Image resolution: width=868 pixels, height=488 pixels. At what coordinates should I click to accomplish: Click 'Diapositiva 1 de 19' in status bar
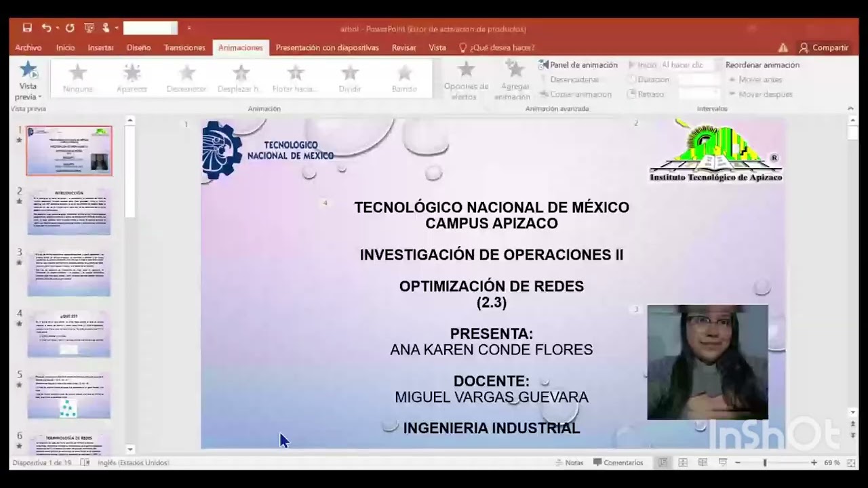[x=43, y=463]
